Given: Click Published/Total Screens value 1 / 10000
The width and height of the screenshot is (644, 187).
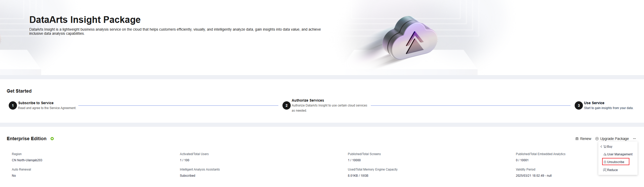Looking at the screenshot, I should (354, 160).
